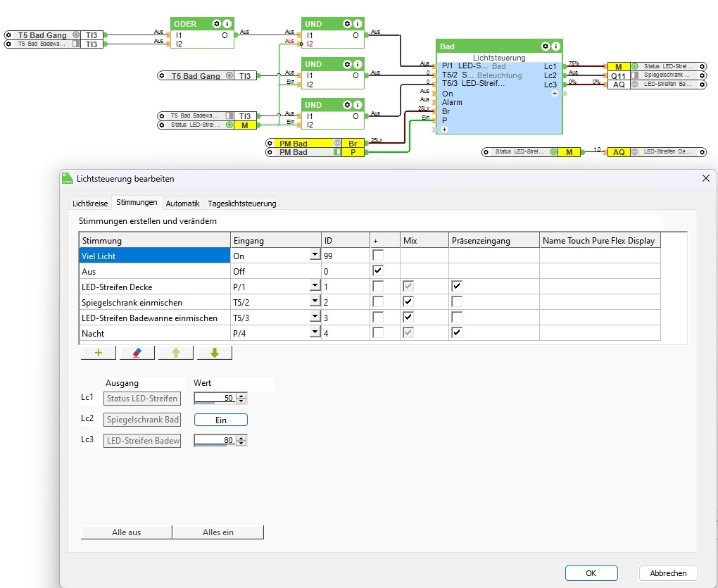718x588 pixels.
Task: Click info icon on the ODER block
Action: [227, 24]
